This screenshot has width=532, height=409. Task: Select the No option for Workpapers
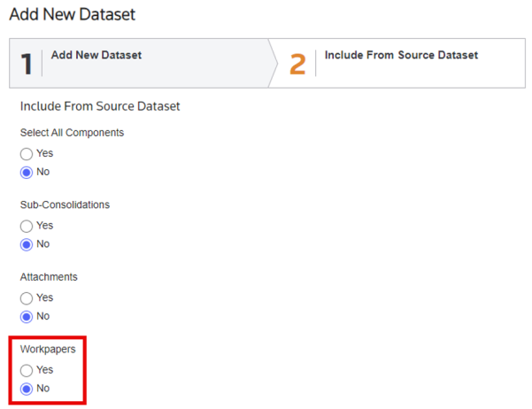point(27,389)
